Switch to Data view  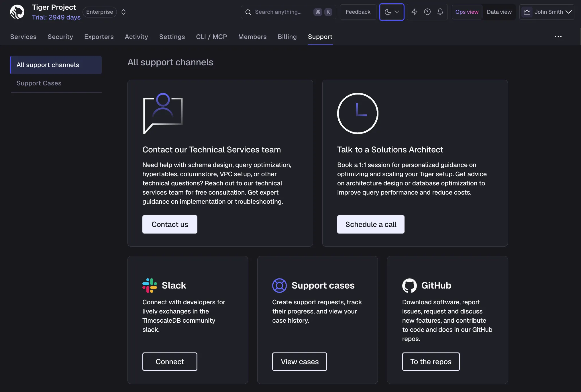[499, 12]
